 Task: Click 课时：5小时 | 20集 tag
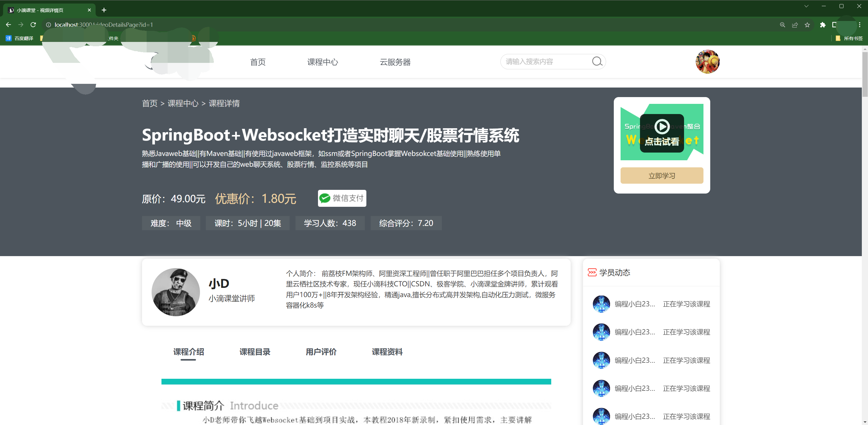[x=248, y=223]
